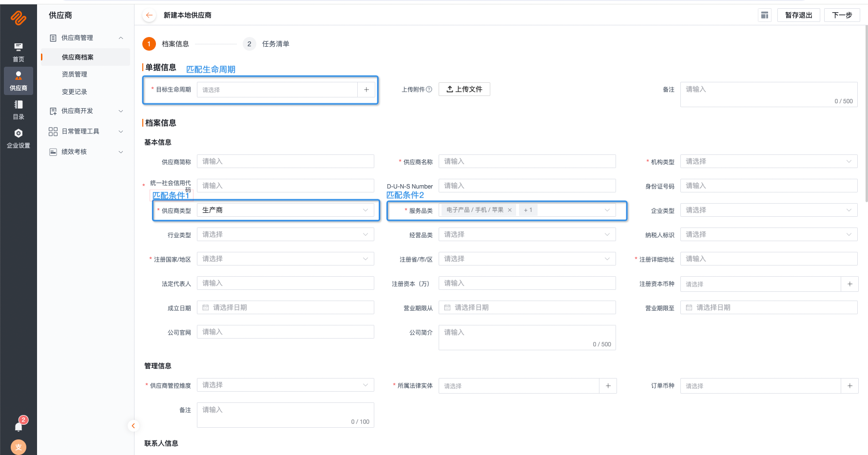
Task: Click the 供应商名称 input field
Action: pos(527,161)
